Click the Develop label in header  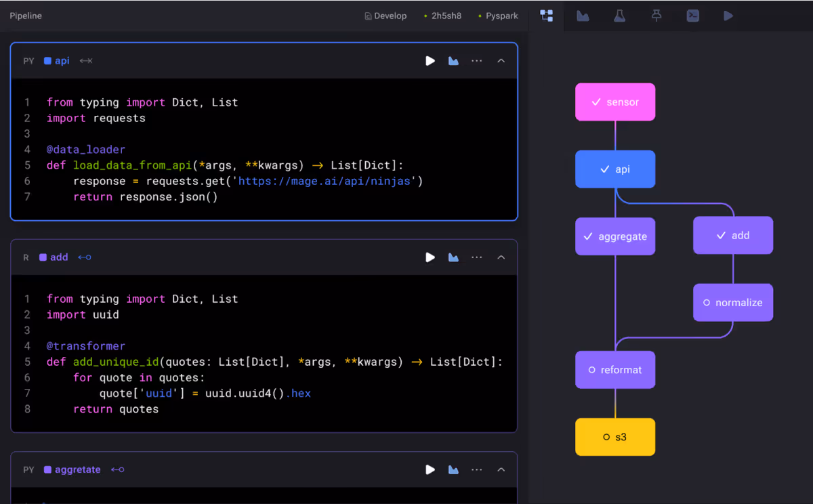point(385,16)
